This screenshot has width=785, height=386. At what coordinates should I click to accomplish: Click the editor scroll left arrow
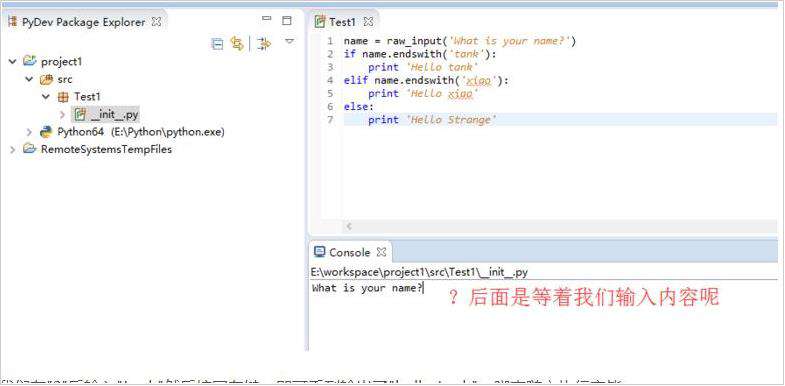pyautogui.click(x=349, y=227)
